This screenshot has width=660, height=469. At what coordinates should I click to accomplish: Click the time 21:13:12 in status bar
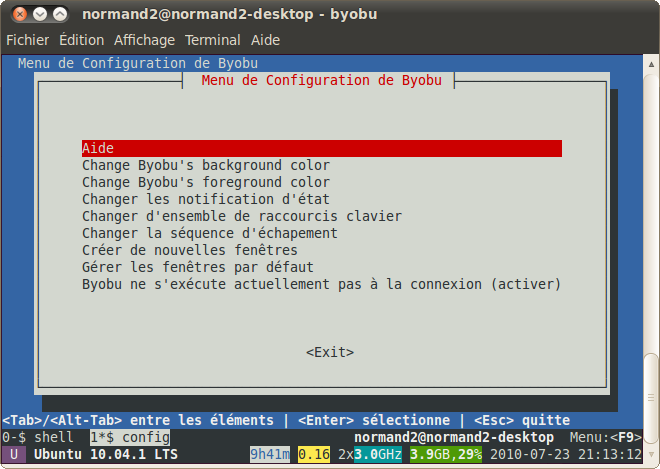pos(610,455)
